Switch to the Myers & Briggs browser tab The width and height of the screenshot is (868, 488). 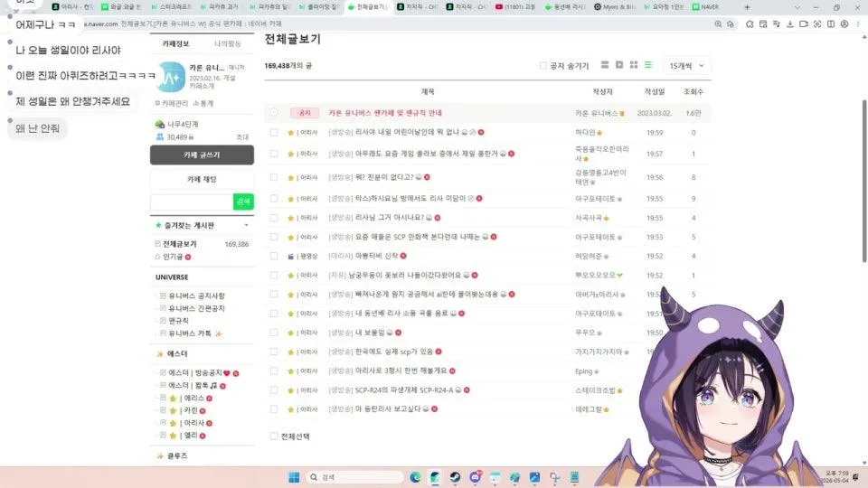tap(615, 7)
